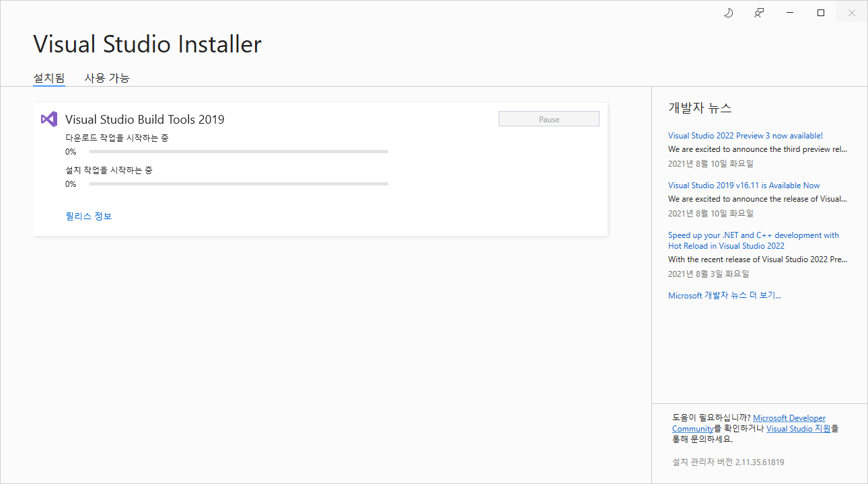868x484 pixels.
Task: Select the Visual Studio Build Tools 2019 title
Action: point(145,120)
